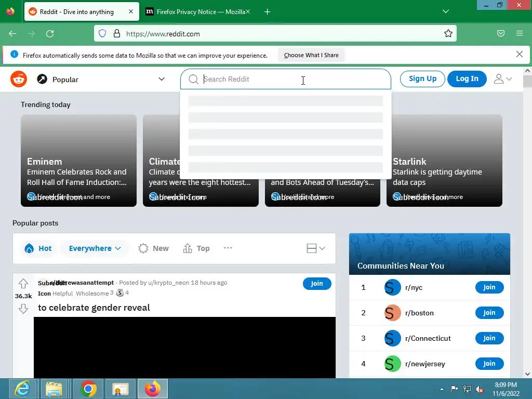Open the Starlink trending card
Screen dimensions: 532x399
(x=444, y=161)
